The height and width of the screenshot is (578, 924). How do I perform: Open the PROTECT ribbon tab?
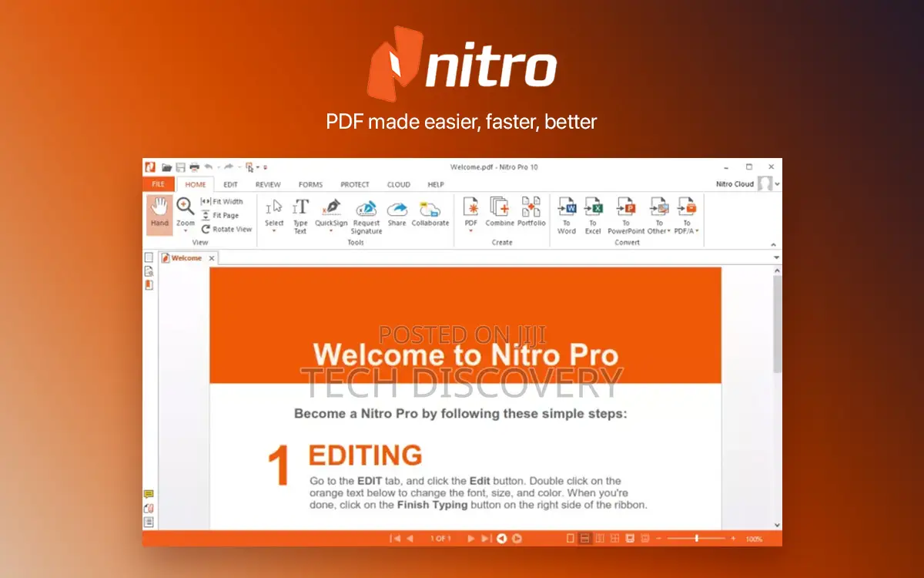point(355,184)
